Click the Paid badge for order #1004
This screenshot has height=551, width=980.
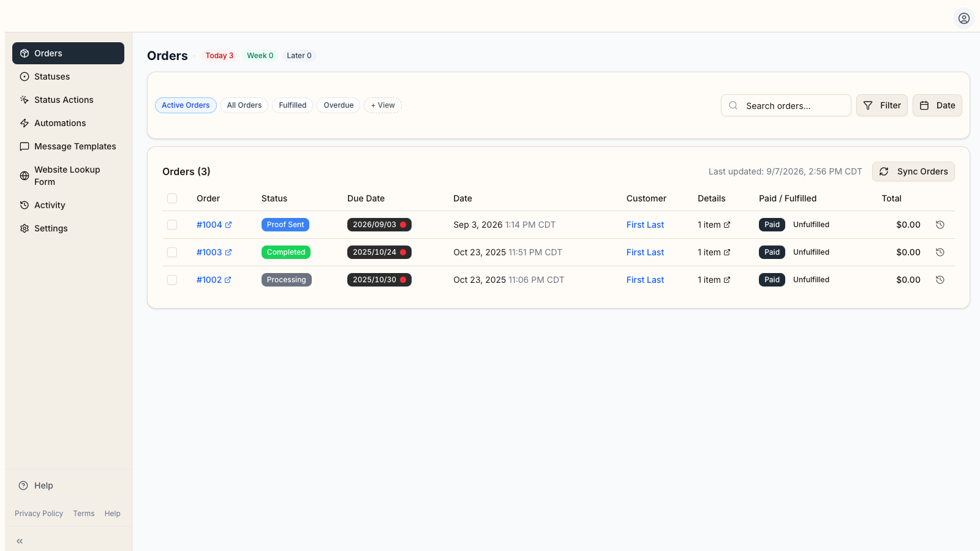point(772,225)
